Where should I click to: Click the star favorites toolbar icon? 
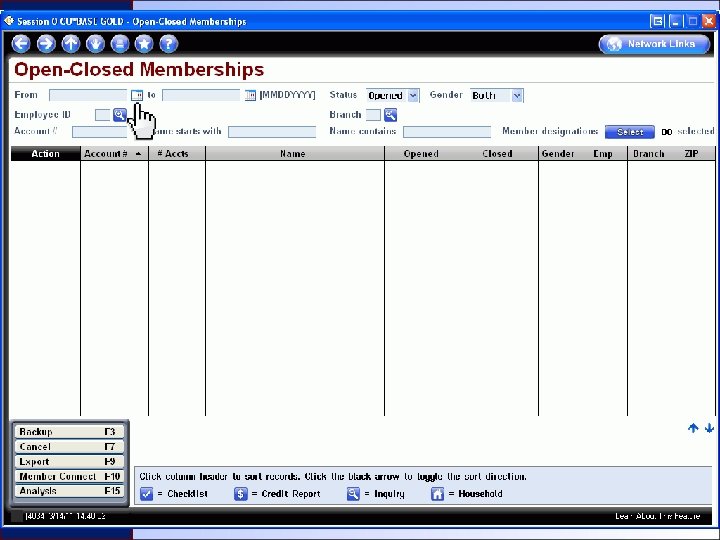pos(144,44)
